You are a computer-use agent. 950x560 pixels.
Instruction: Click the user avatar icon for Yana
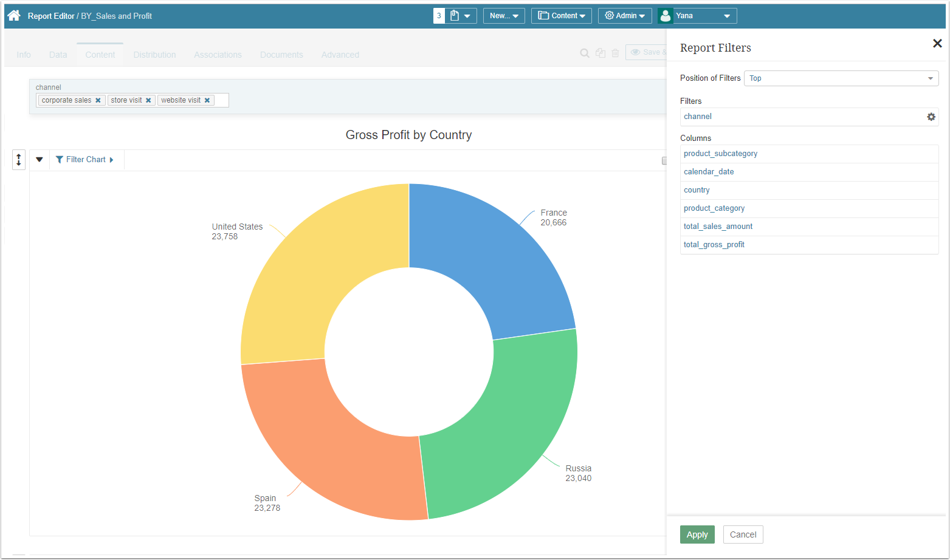coord(666,16)
